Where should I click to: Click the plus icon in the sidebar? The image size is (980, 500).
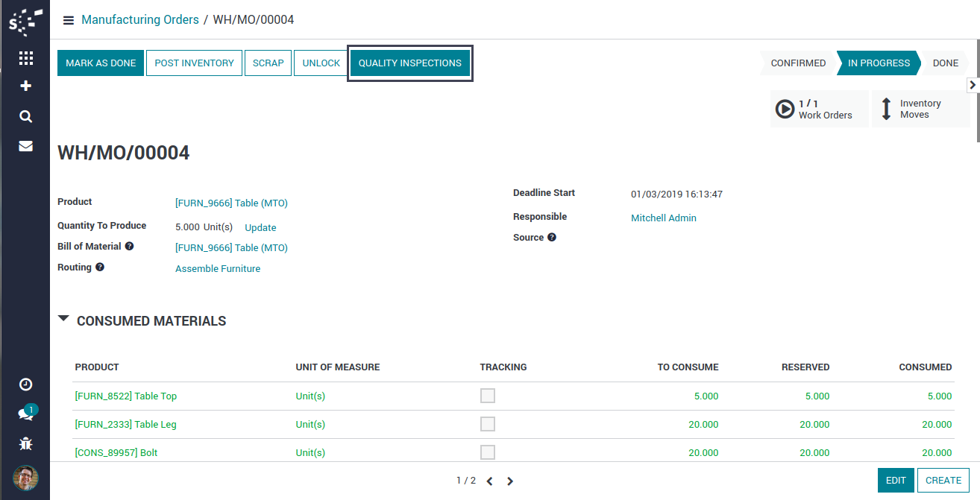pyautogui.click(x=25, y=86)
